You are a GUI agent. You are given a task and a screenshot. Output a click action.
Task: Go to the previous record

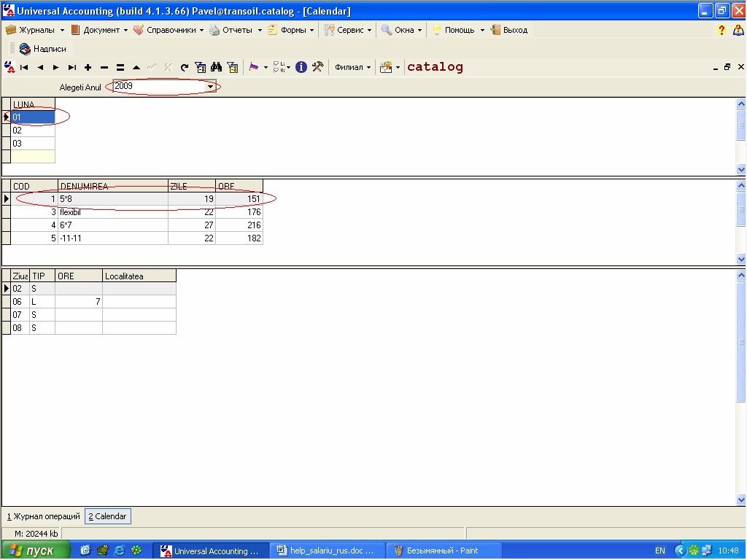pyautogui.click(x=40, y=68)
